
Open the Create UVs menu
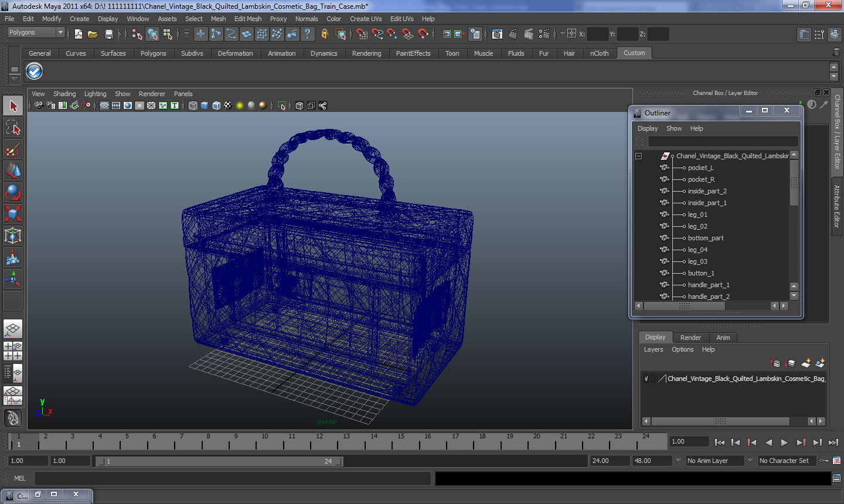[366, 19]
